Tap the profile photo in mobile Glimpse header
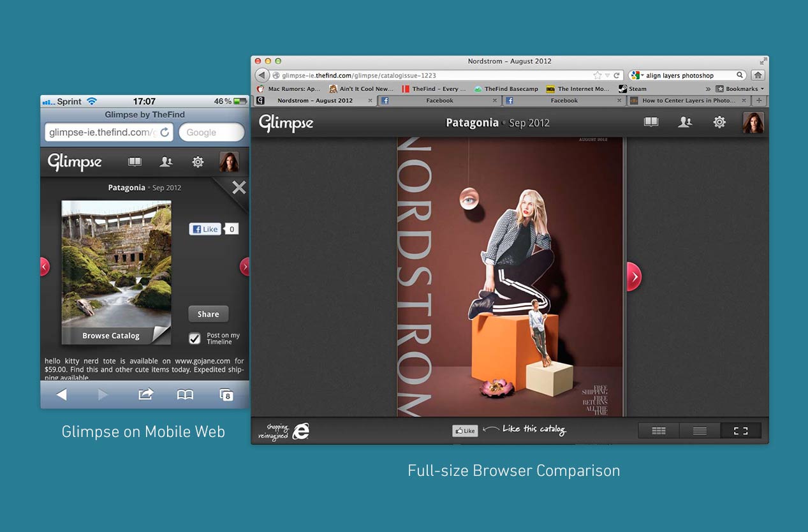 (x=229, y=162)
